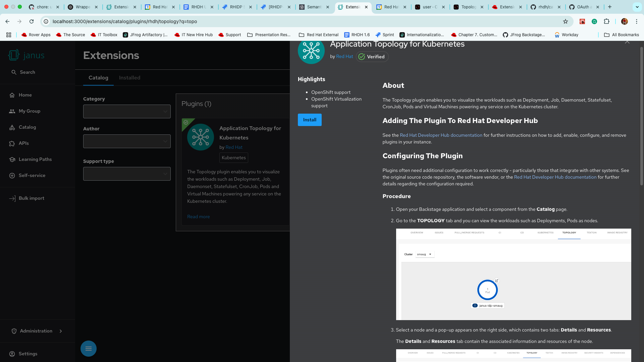
Task: Switch to the Installed tab
Action: [x=129, y=78]
